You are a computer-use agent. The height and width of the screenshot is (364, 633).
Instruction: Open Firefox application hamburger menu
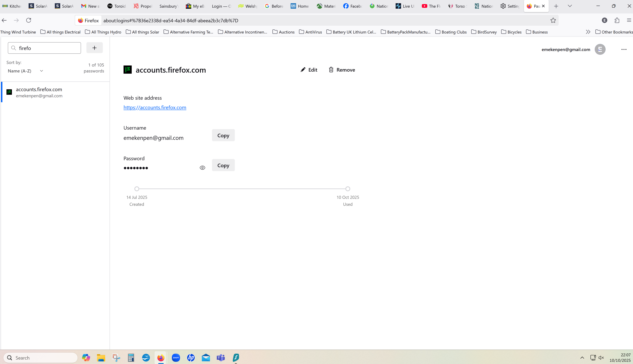[629, 21]
